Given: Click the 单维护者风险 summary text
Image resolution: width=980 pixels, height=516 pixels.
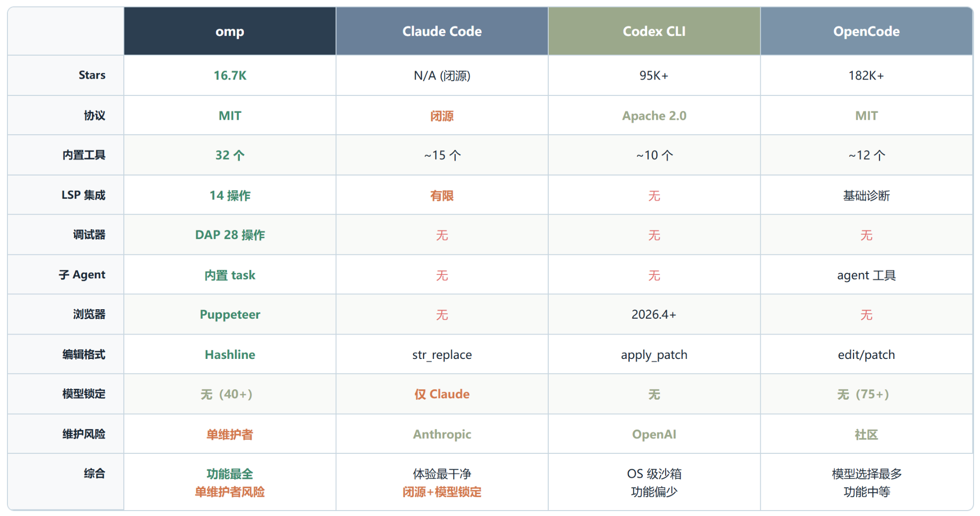Looking at the screenshot, I should [x=230, y=492].
